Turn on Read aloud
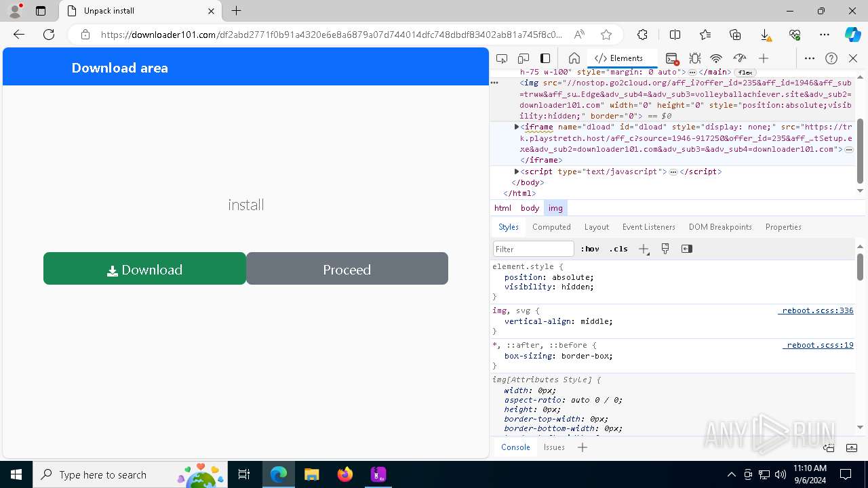 pyautogui.click(x=579, y=35)
